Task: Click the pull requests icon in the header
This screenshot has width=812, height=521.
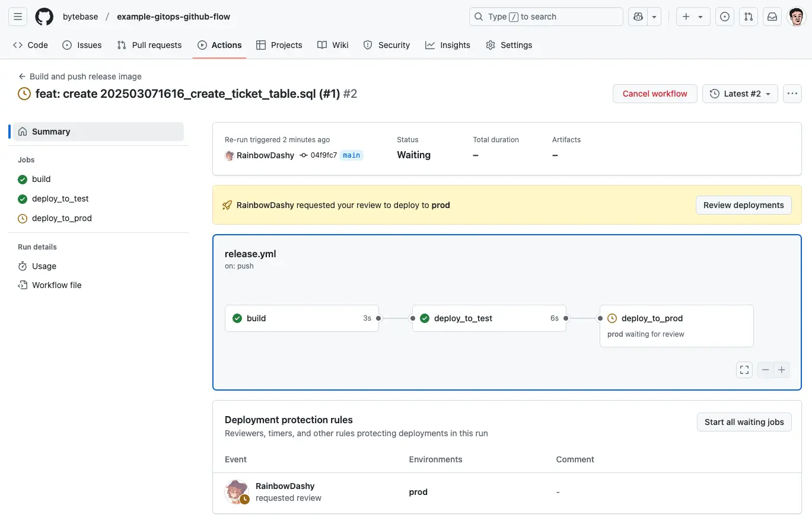Action: [x=748, y=16]
